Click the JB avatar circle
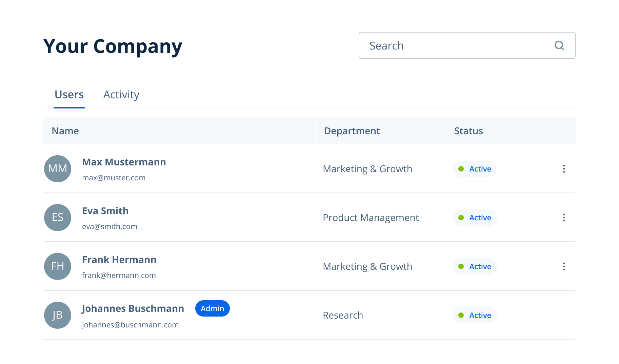This screenshot has height=364, width=619. point(58,315)
